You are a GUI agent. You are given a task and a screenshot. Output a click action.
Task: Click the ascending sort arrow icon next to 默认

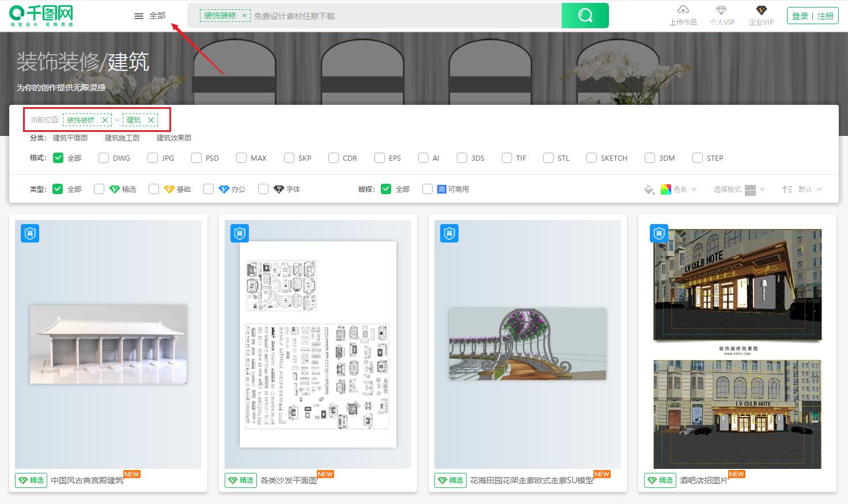(787, 189)
